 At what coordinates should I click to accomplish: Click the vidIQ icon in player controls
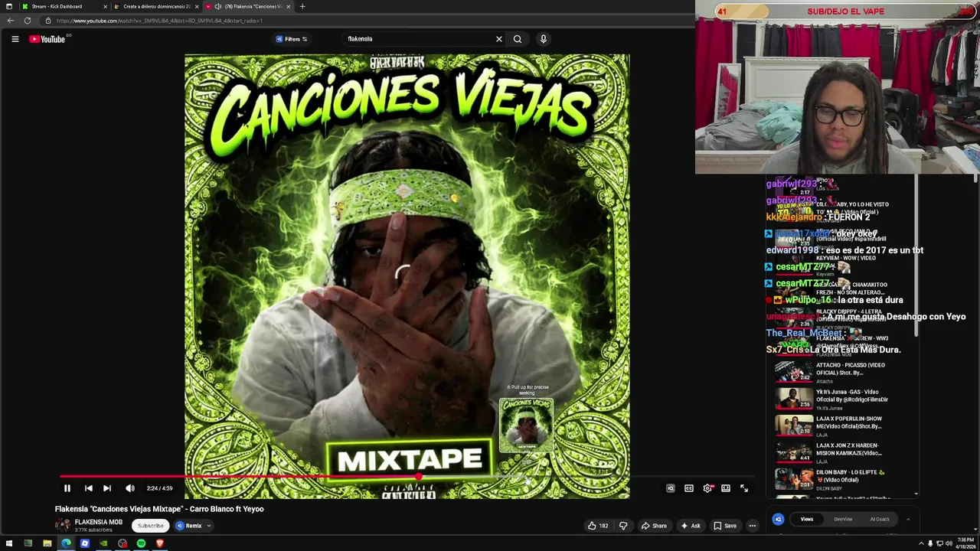[x=671, y=488]
